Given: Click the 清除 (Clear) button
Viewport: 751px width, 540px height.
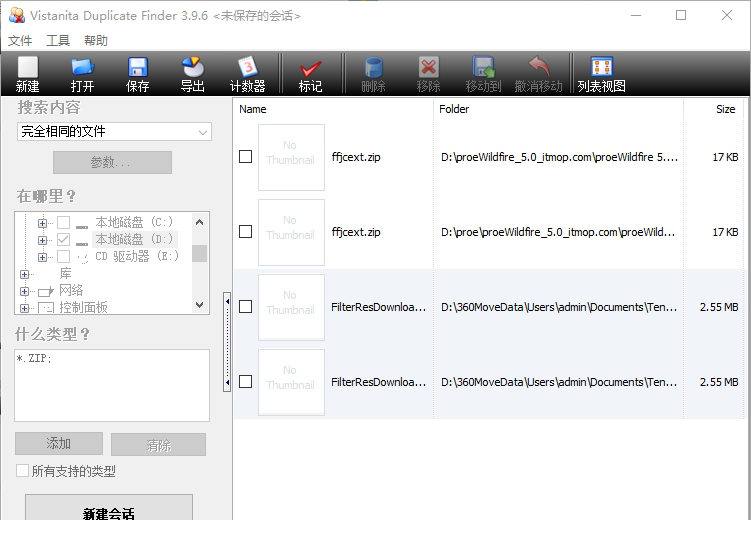Looking at the screenshot, I should 159,444.
